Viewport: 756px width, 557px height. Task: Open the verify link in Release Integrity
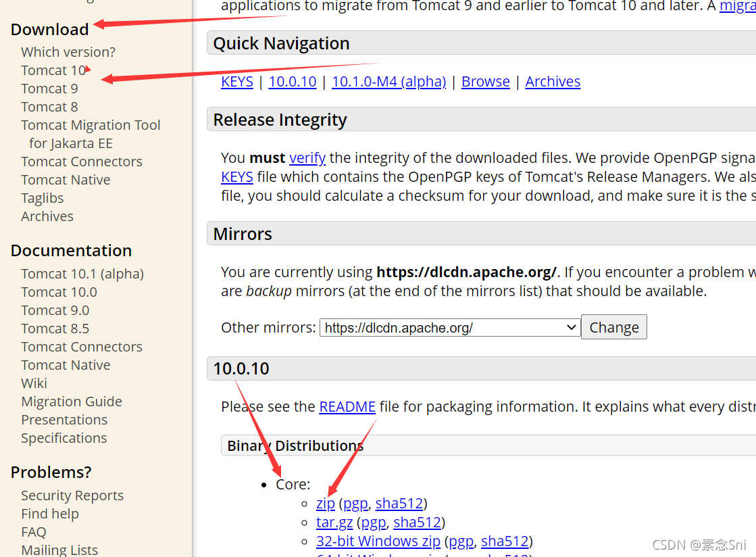click(307, 158)
